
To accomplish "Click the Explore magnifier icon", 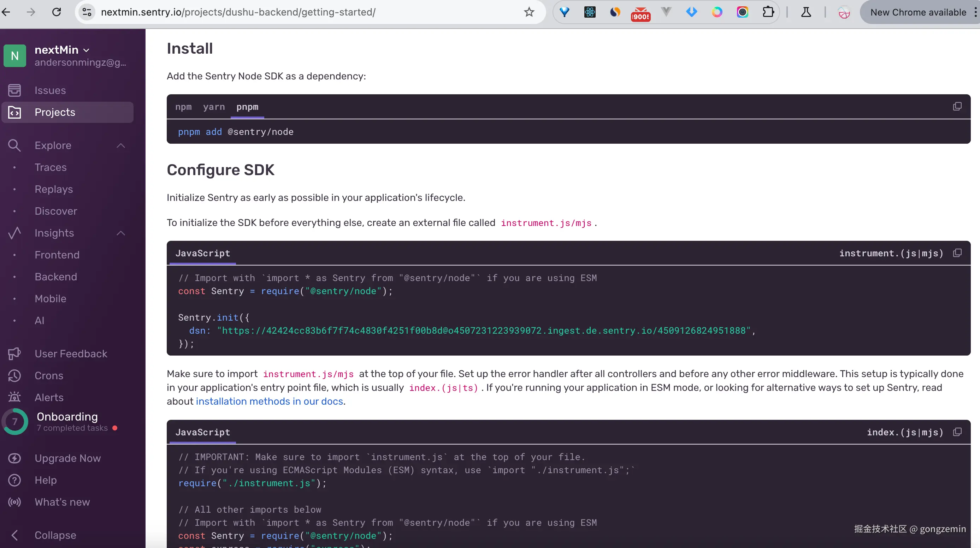I will 14,146.
